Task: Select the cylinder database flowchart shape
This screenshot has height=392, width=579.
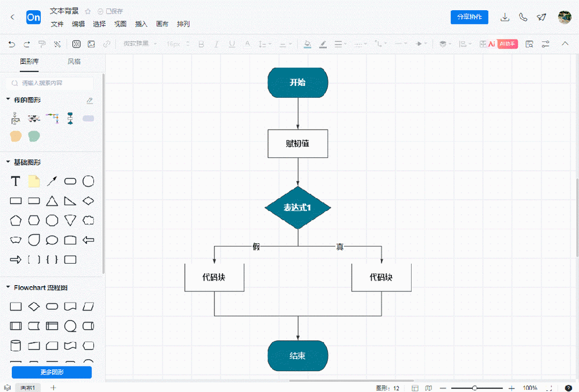Action: point(15,346)
